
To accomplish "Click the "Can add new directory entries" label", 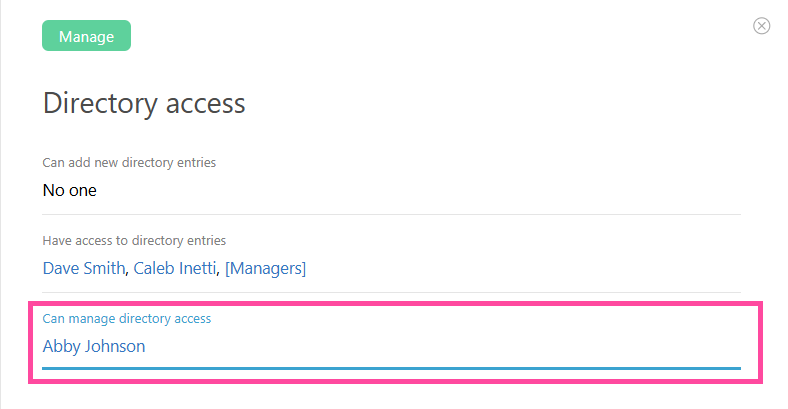I will click(129, 162).
